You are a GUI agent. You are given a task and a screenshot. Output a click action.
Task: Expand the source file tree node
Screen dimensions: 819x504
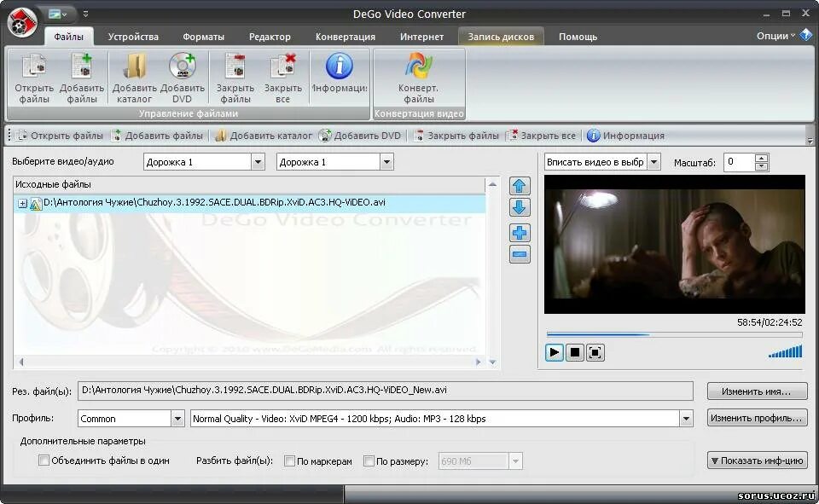[x=22, y=204]
